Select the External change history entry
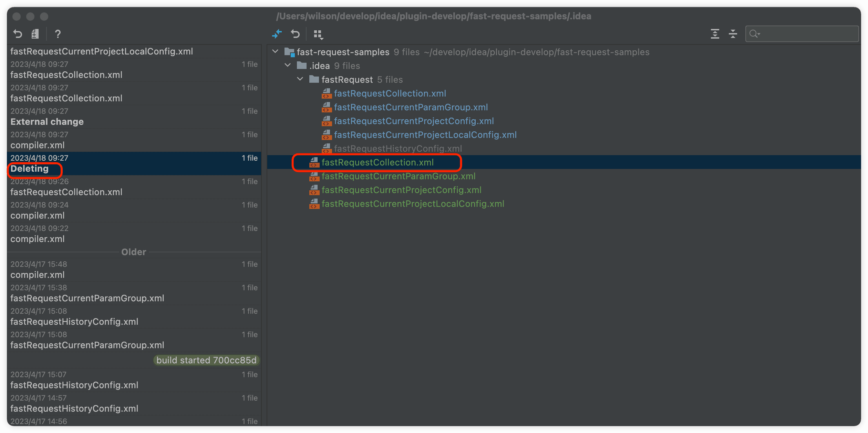The height and width of the screenshot is (433, 868). tap(47, 122)
